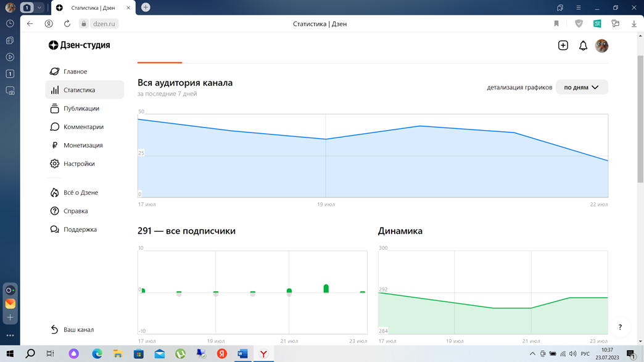Switch to Microsoft Word in the taskbar
644x362 pixels.
[242, 353]
